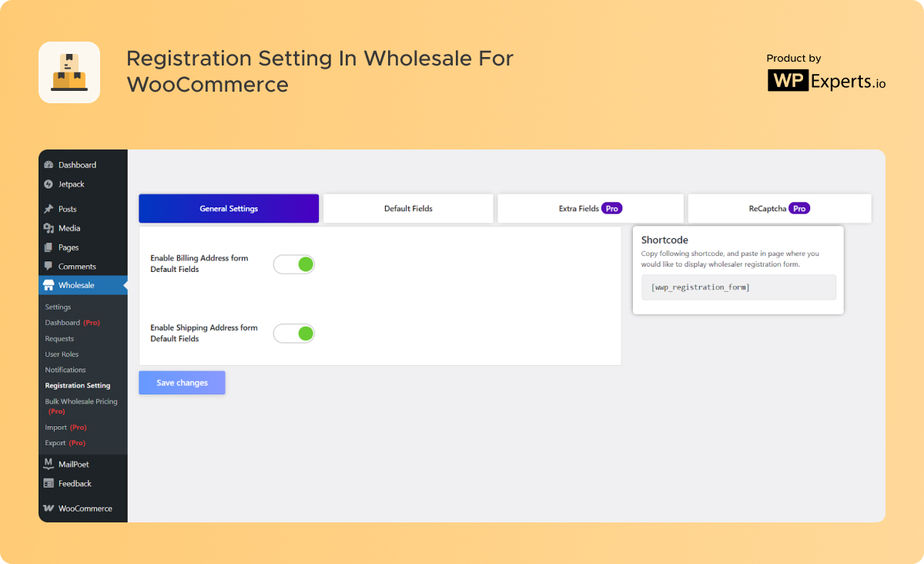924x564 pixels.
Task: Click the Comments bubble icon
Action: [49, 267]
